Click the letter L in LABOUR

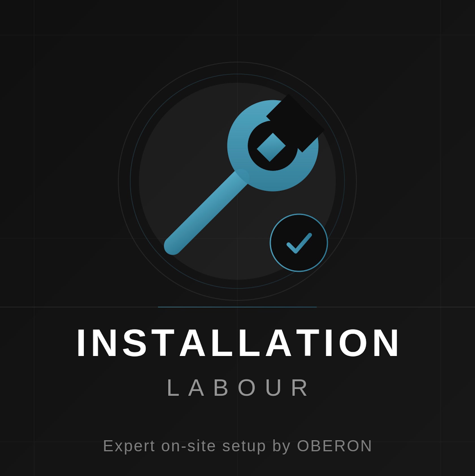pyautogui.click(x=173, y=388)
